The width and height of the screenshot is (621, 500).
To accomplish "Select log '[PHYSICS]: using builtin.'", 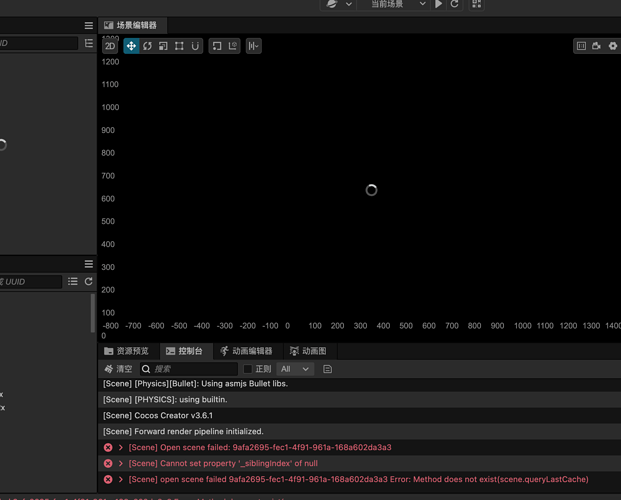I will tap(360, 399).
